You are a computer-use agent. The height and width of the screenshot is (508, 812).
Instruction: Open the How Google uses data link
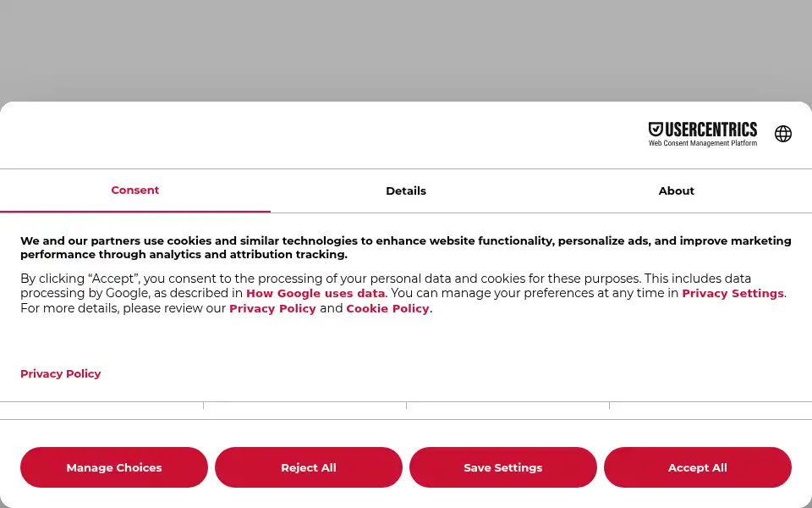pyautogui.click(x=315, y=293)
